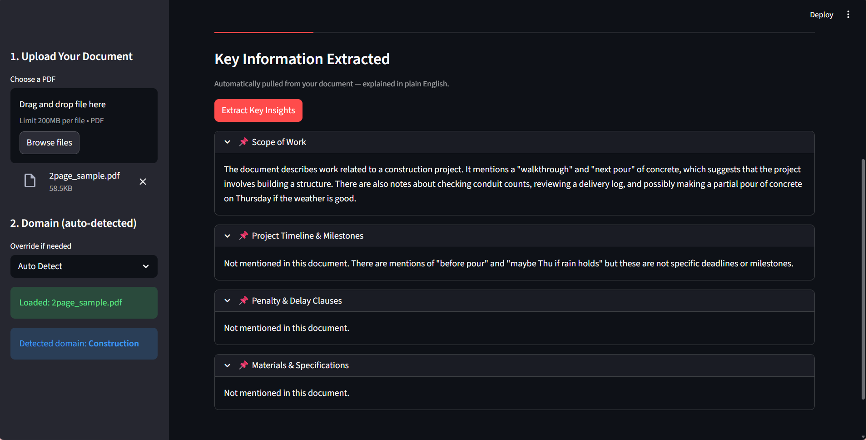Collapse the Penalty & Delay Clauses section

coord(228,301)
